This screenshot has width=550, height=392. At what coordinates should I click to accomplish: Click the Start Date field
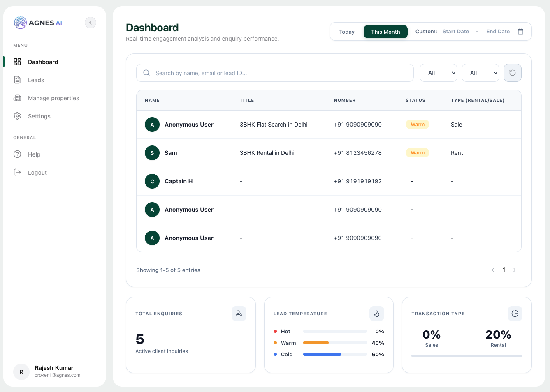456,32
